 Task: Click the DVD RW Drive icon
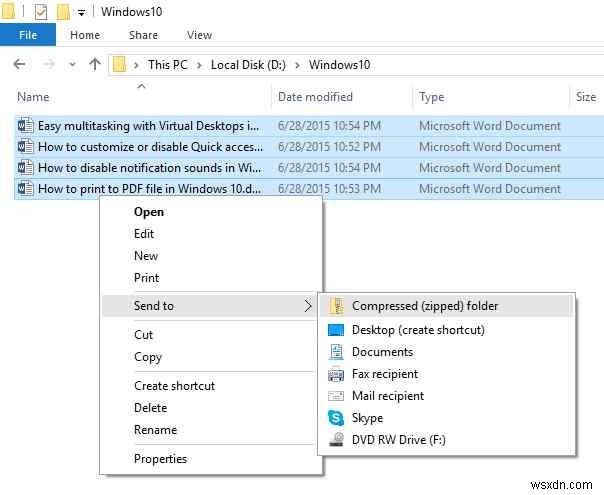pyautogui.click(x=335, y=440)
